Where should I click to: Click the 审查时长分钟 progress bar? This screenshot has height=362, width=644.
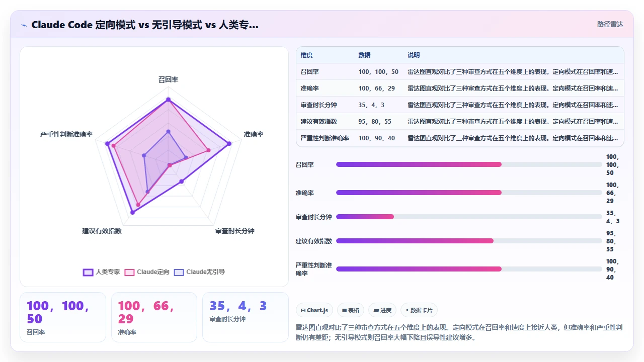(x=469, y=217)
